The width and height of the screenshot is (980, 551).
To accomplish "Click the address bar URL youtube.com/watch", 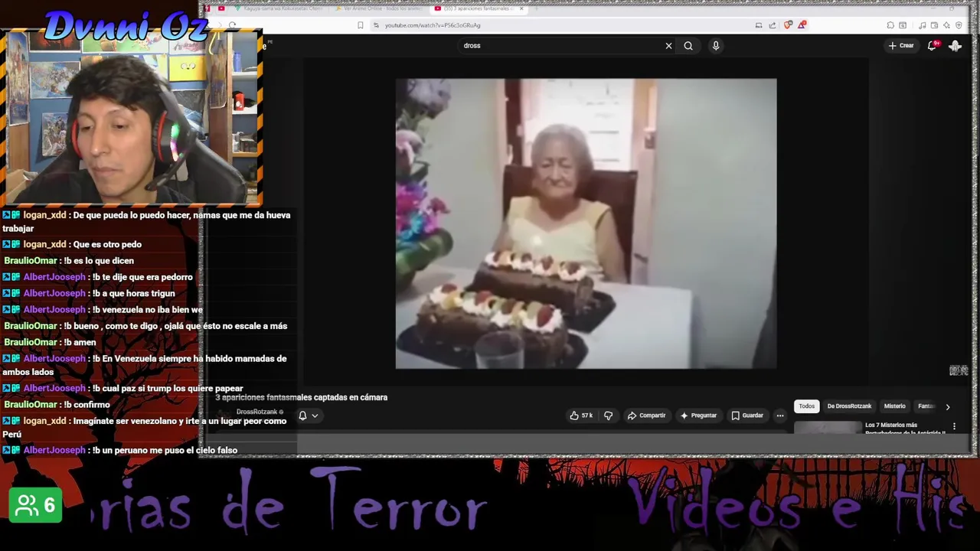I will pos(433,25).
